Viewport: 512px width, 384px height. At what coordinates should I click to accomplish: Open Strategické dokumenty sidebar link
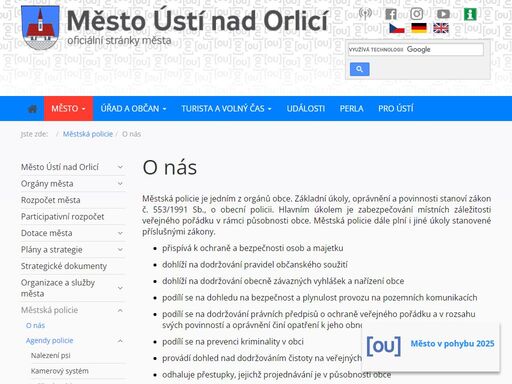(x=64, y=266)
